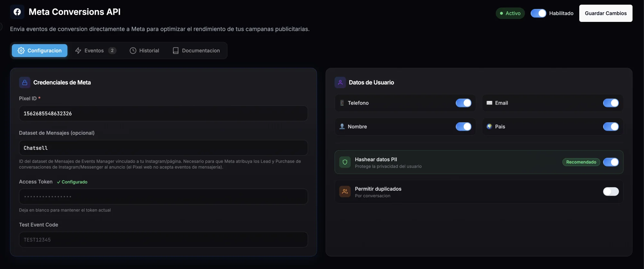The height and width of the screenshot is (269, 644).
Task: Click the book icon next to Documentacion
Action: tap(175, 51)
